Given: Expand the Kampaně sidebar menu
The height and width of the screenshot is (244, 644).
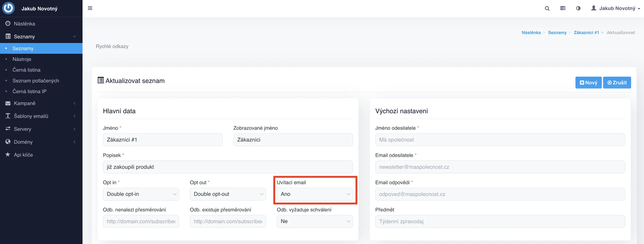Looking at the screenshot, I should (24, 103).
